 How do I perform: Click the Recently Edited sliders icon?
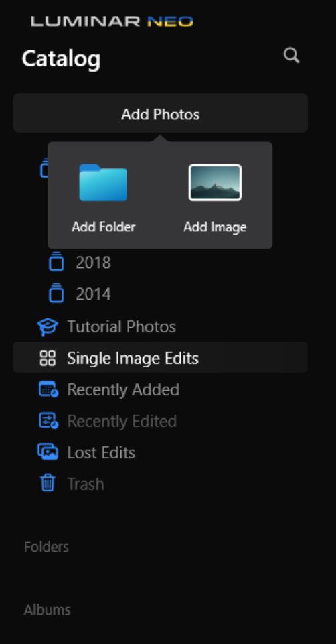click(48, 421)
